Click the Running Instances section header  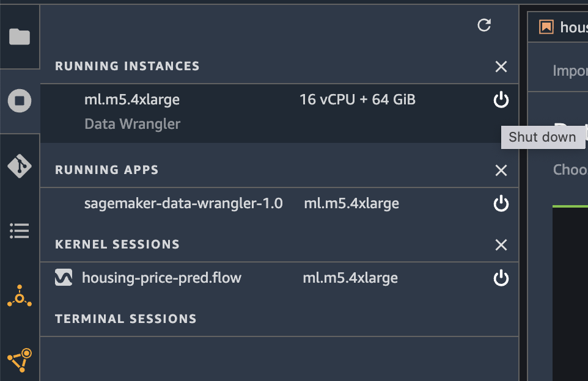pyautogui.click(x=127, y=66)
